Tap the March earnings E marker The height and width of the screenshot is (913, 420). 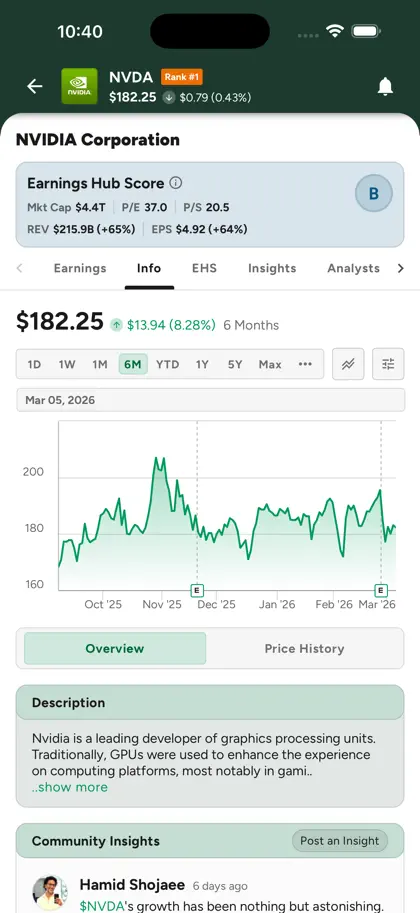pos(382,590)
